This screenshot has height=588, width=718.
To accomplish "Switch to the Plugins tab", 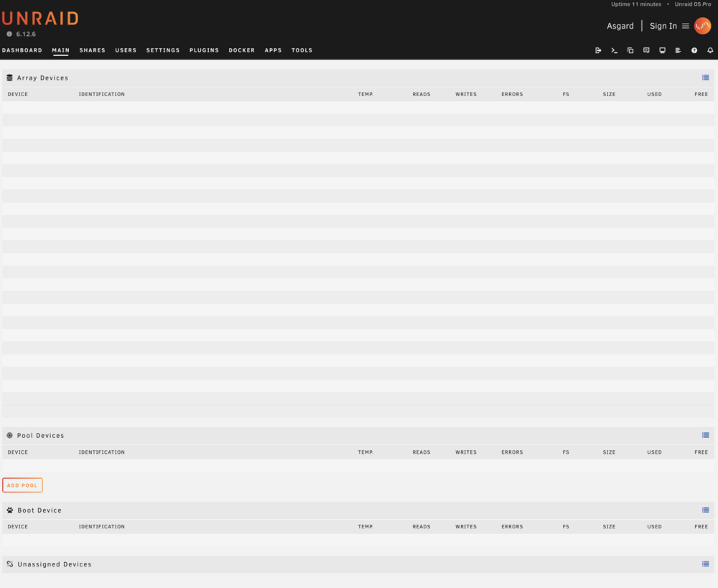I will click(204, 50).
